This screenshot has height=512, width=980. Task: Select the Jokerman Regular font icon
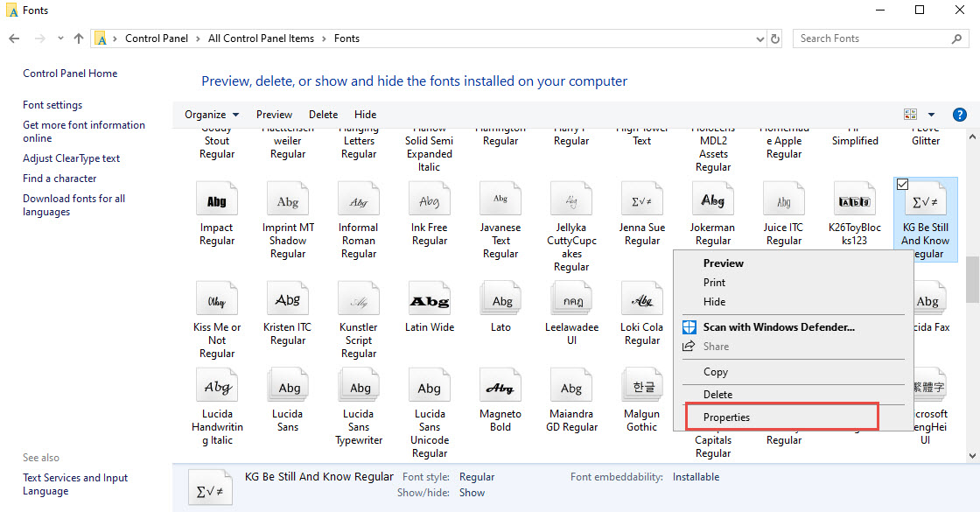pos(712,200)
